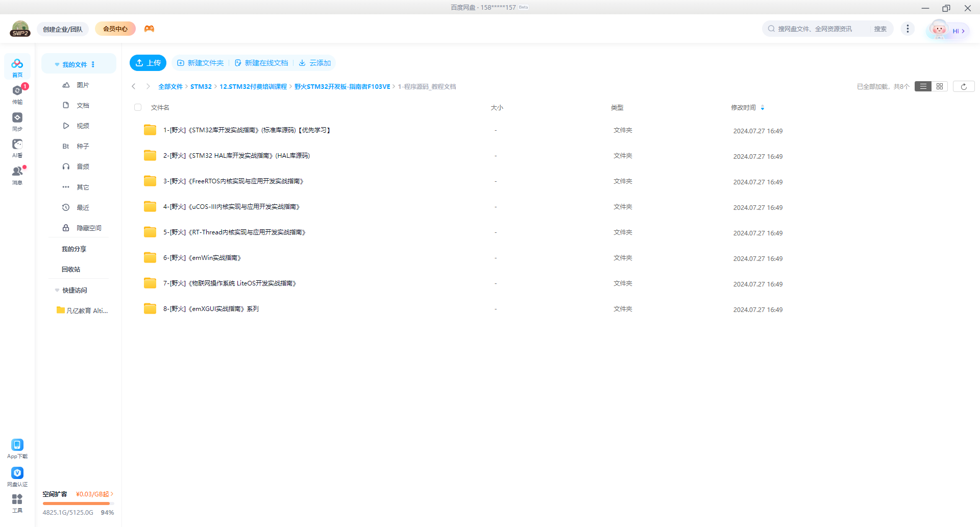Viewport: 980px width, 527px height.
Task: Click the 类型 column header
Action: click(617, 107)
